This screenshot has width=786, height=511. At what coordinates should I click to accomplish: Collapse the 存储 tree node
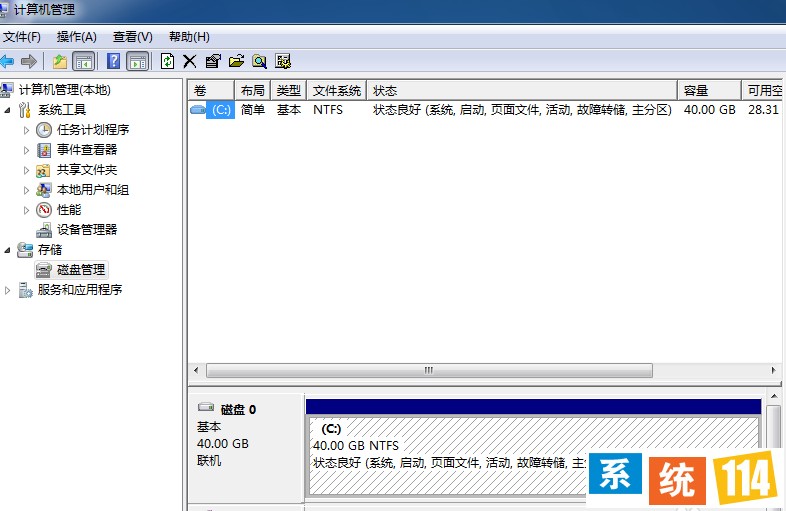[x=7, y=250]
